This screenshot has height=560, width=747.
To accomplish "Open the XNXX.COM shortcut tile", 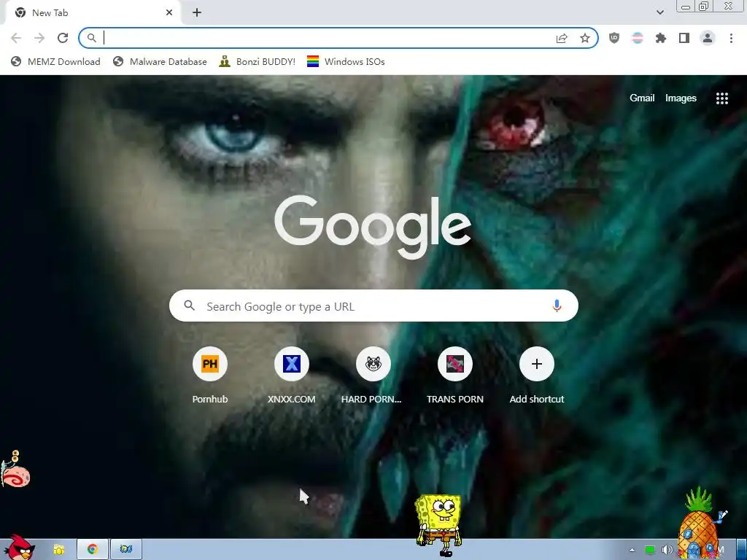I will pyautogui.click(x=292, y=376).
